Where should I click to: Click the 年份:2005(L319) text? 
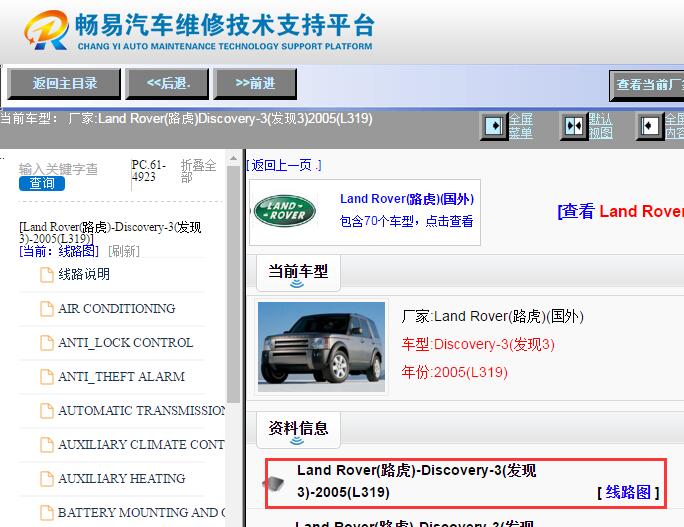pos(454,372)
